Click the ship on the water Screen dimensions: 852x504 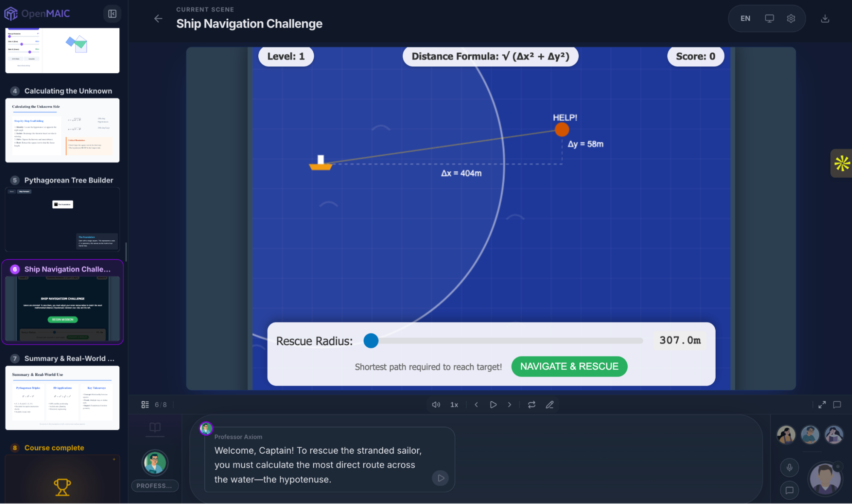coord(321,163)
